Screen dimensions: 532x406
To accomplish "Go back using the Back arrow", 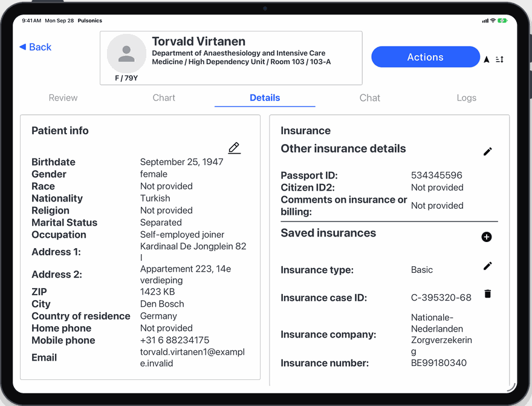I will [x=35, y=47].
